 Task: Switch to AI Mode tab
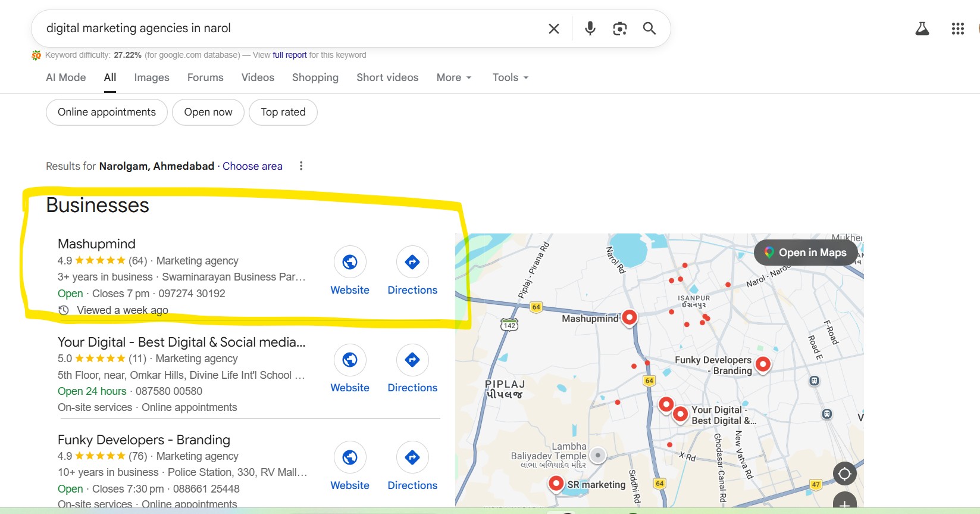point(66,77)
